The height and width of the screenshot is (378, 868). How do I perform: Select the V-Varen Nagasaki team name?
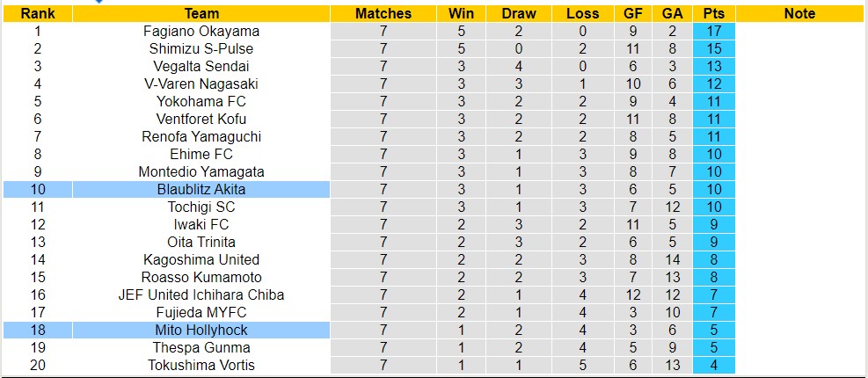click(x=201, y=84)
